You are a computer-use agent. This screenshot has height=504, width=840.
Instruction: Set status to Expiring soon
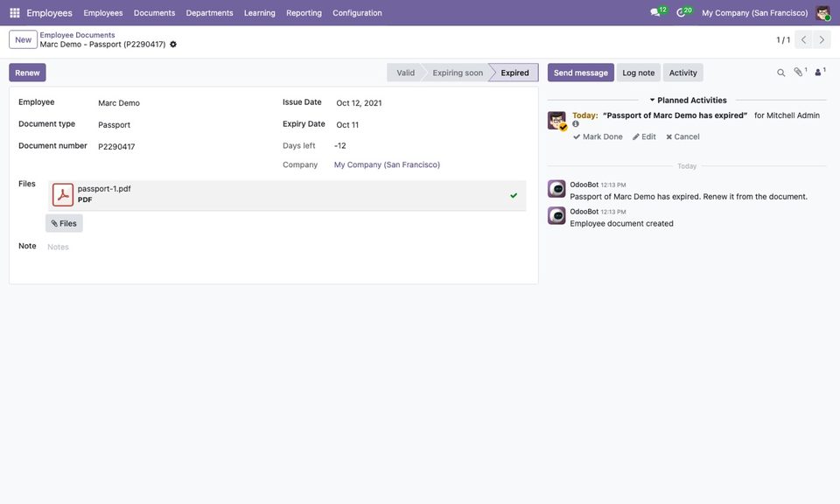pyautogui.click(x=458, y=73)
